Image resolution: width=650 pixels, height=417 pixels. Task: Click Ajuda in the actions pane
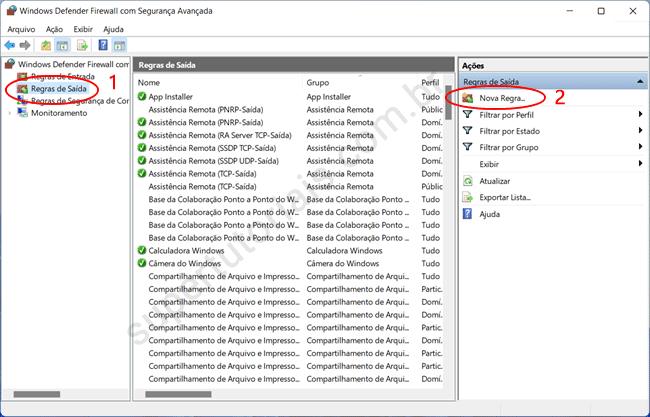490,214
